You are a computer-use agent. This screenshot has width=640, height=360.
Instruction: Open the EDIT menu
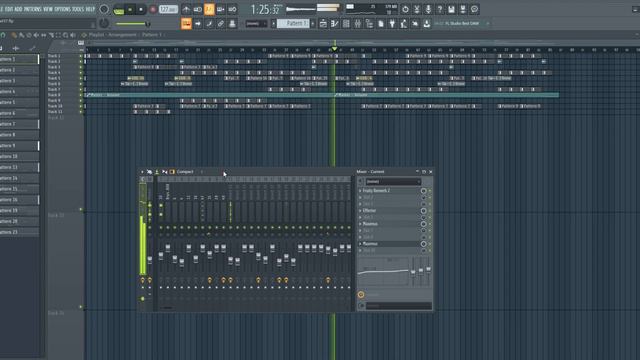pyautogui.click(x=9, y=9)
